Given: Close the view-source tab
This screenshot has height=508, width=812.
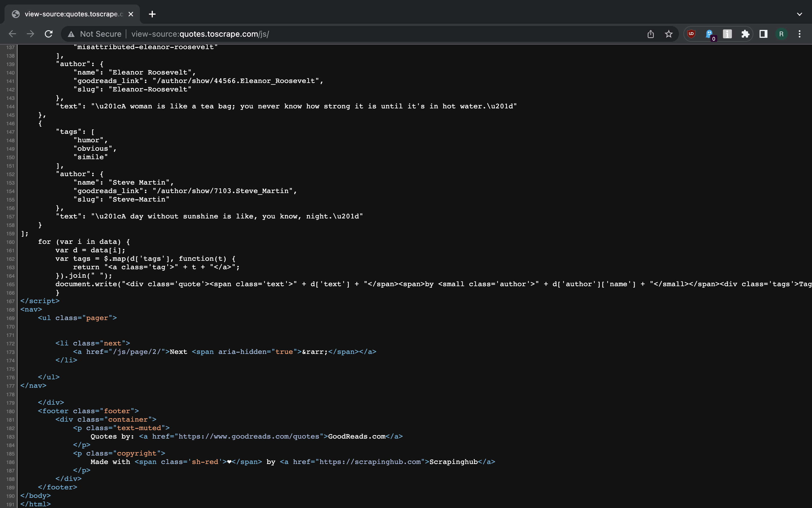Looking at the screenshot, I should [x=131, y=14].
